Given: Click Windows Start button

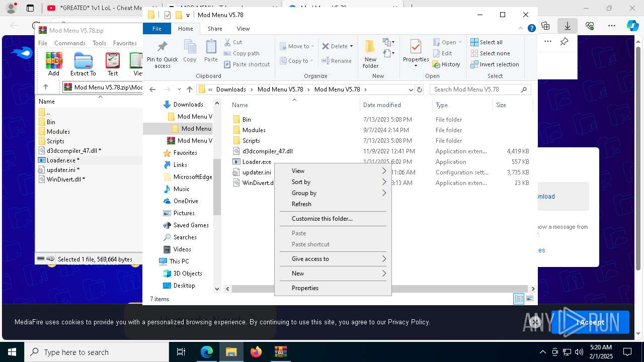Looking at the screenshot, I should [12, 352].
